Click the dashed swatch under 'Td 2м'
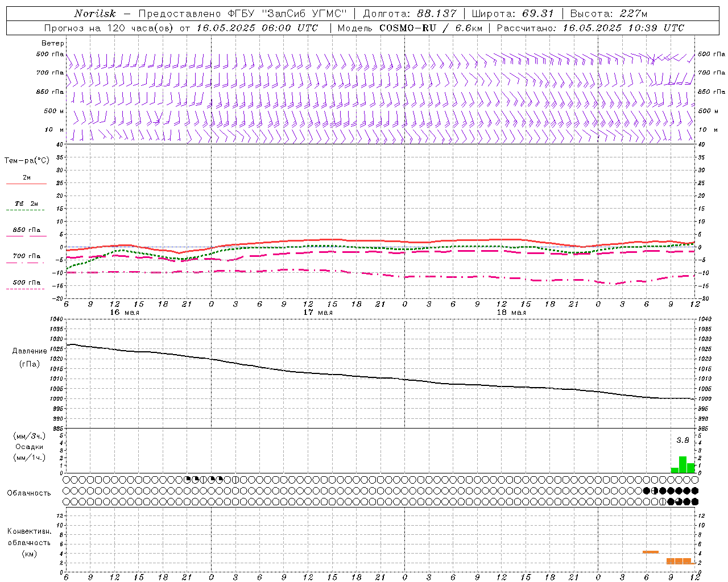This screenshot has width=728, height=582. (26, 210)
